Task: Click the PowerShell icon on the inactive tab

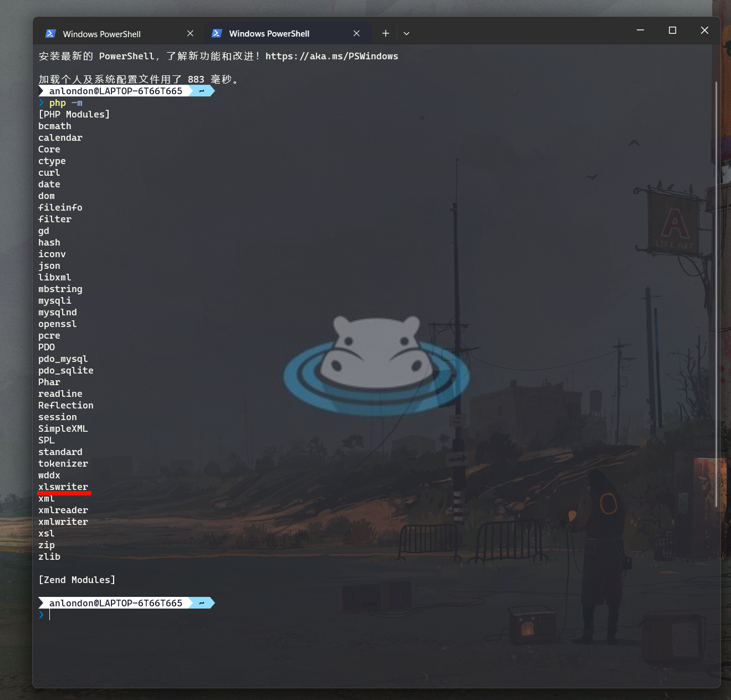Action: click(50, 33)
